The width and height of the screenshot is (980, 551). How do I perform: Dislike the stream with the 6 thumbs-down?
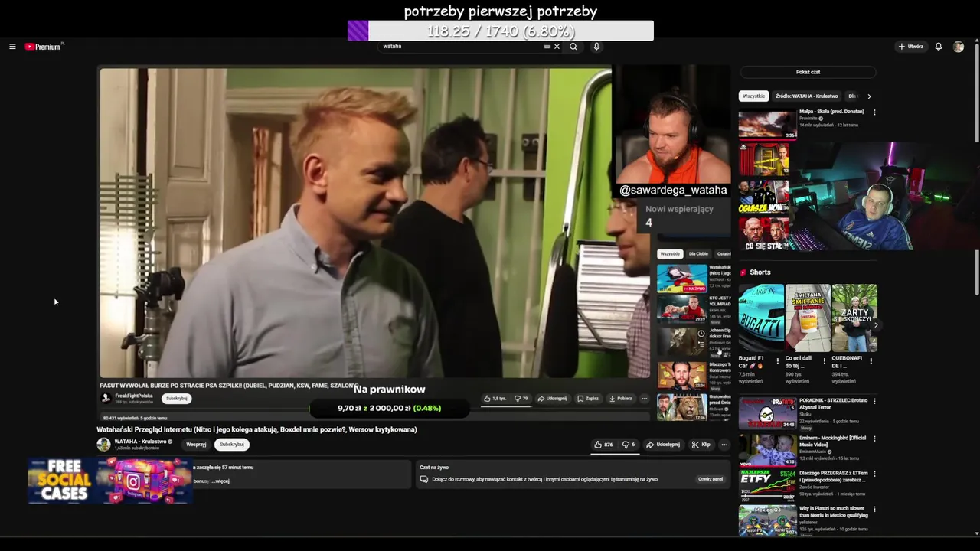629,445
